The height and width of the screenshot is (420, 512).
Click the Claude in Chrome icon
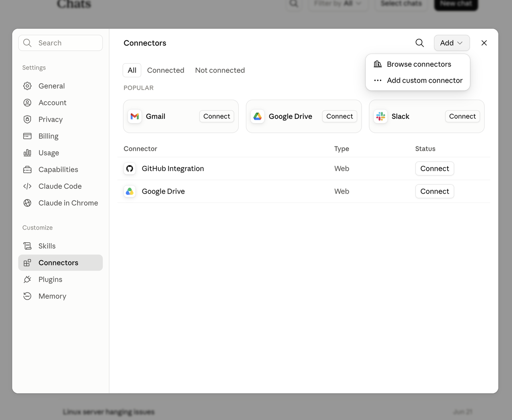point(27,203)
